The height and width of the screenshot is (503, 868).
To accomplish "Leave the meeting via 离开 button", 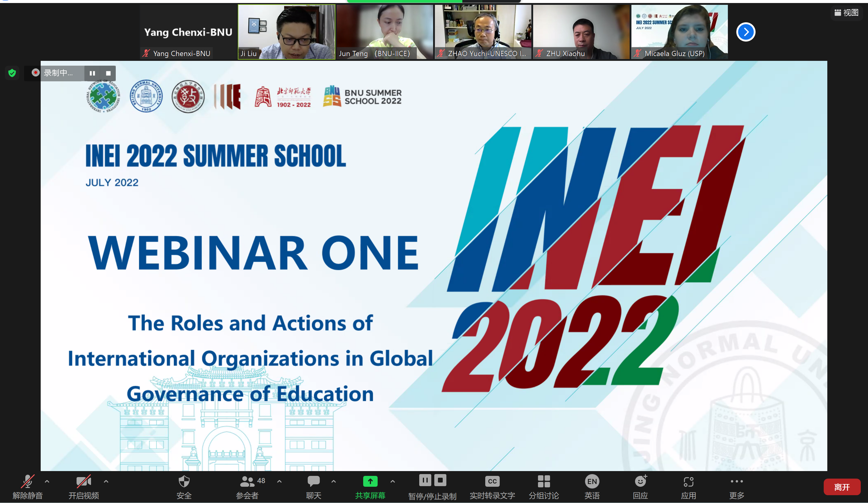I will (x=842, y=487).
